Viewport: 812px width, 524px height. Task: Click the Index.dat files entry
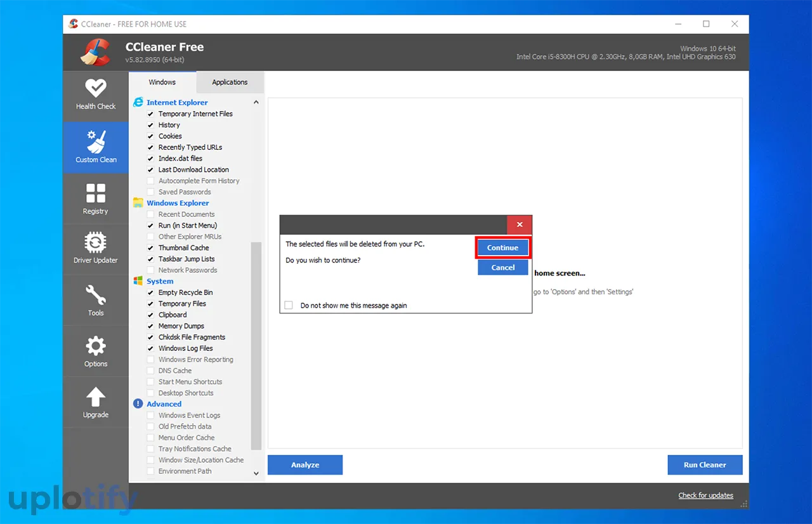pyautogui.click(x=180, y=159)
